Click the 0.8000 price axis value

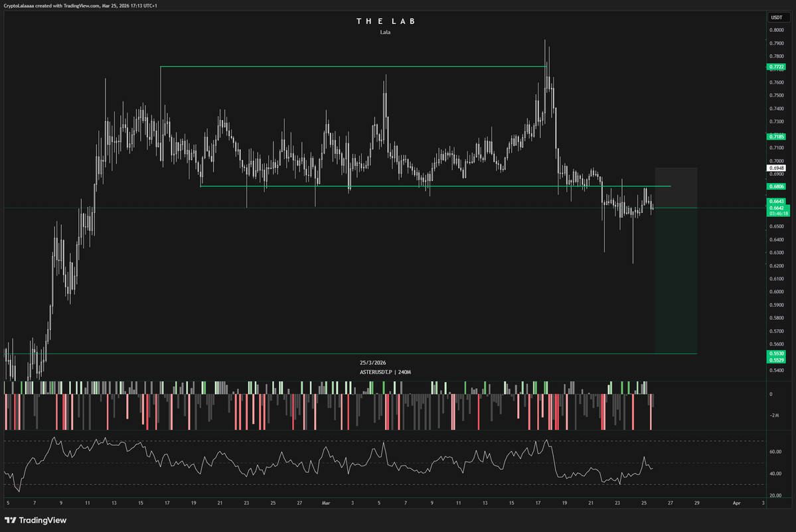[x=776, y=30]
